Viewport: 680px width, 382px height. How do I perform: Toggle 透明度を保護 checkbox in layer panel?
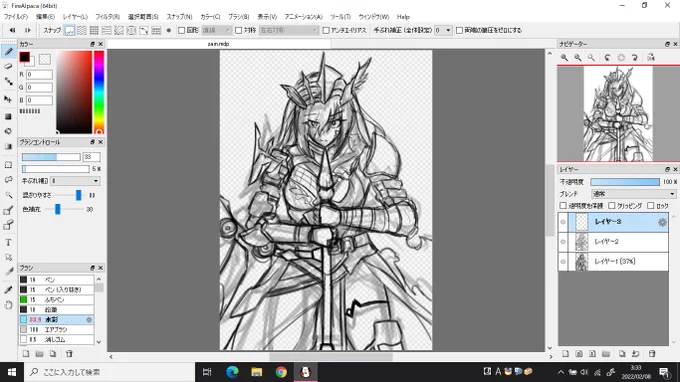tap(563, 206)
